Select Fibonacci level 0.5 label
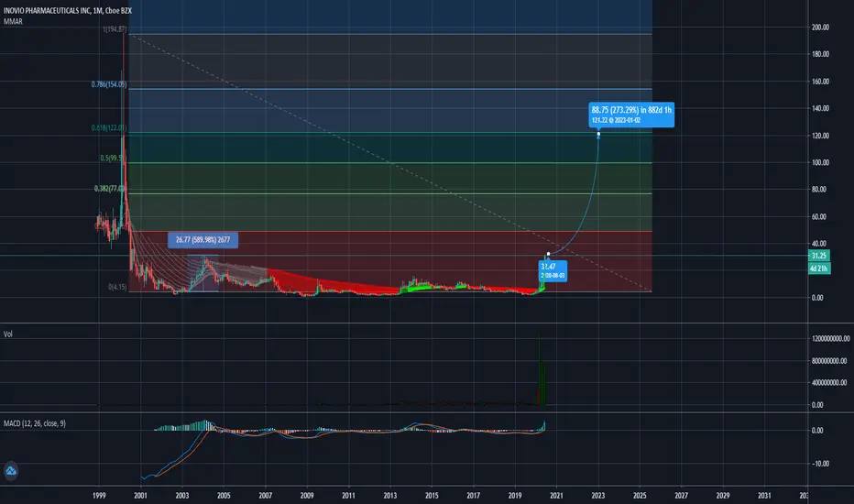This screenshot has height=504, width=854. pos(113,158)
